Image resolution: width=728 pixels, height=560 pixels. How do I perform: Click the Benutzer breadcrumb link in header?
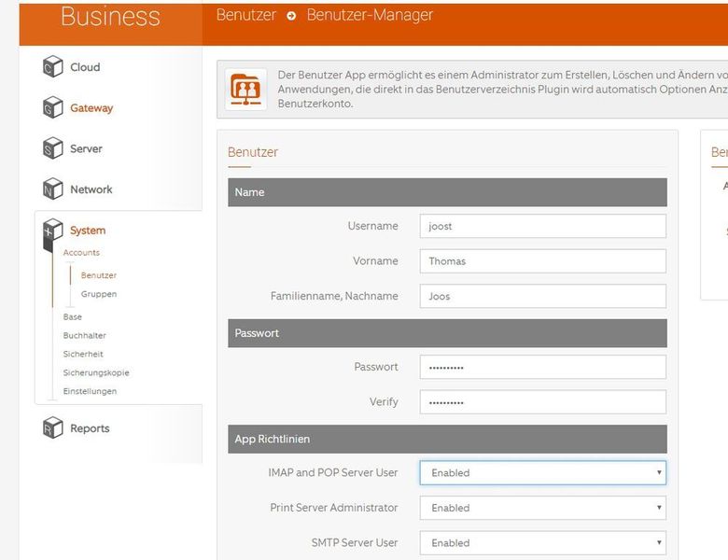246,15
